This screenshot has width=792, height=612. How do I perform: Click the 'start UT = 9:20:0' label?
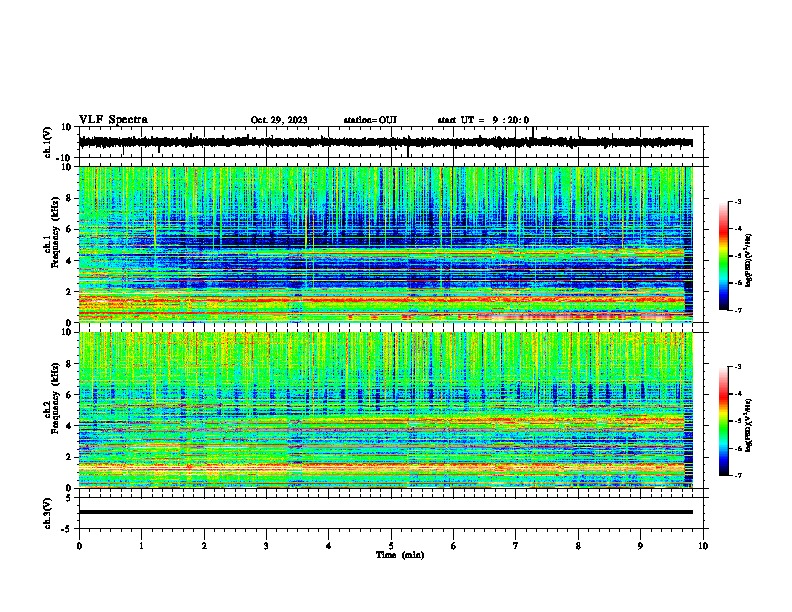click(x=483, y=120)
